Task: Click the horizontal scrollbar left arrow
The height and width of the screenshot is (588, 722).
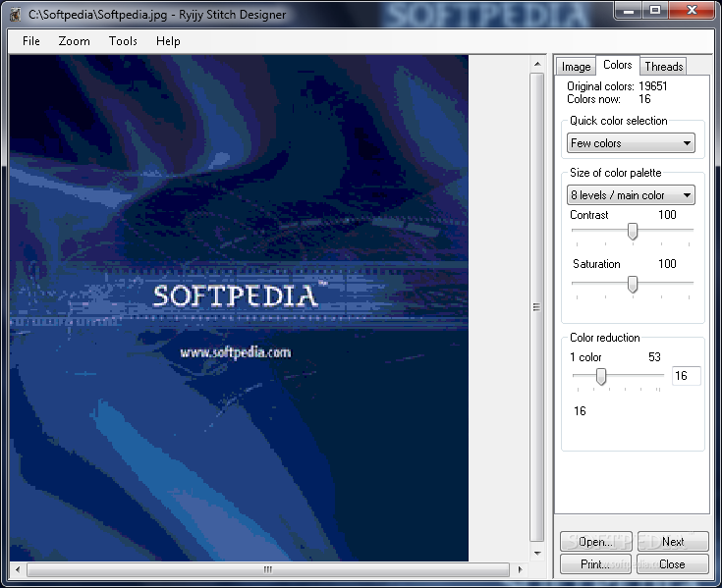Action: (x=18, y=569)
